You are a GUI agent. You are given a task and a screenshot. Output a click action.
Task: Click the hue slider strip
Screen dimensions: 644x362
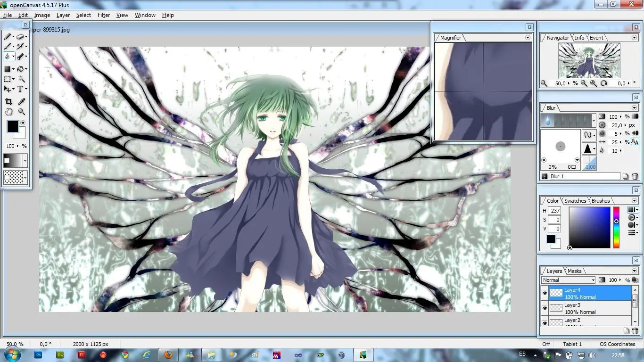point(616,228)
